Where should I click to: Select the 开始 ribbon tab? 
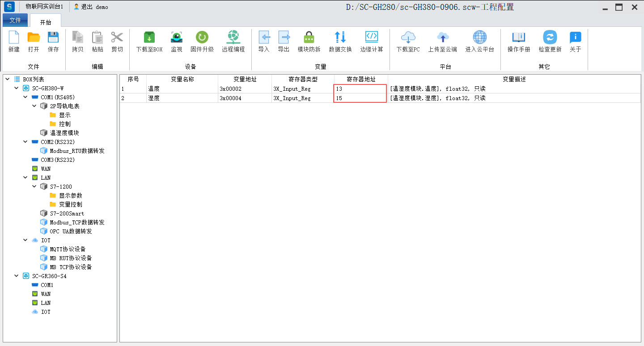[45, 22]
